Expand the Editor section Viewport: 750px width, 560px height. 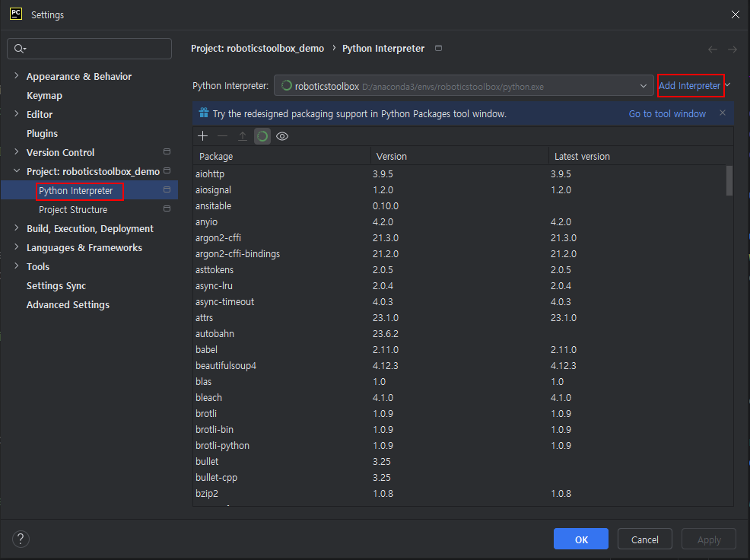17,114
